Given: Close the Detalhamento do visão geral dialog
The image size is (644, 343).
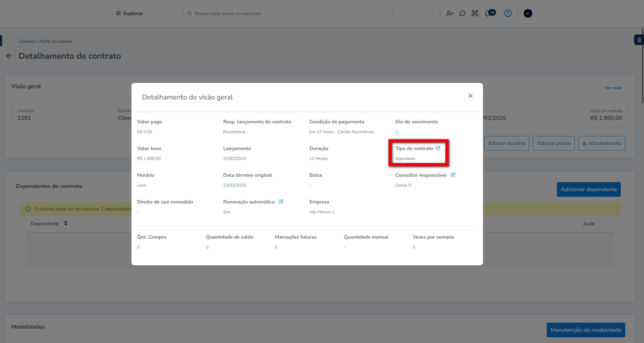Looking at the screenshot, I should (x=470, y=96).
